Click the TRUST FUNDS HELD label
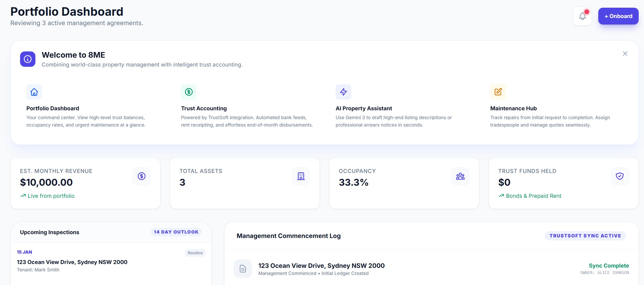 527,171
